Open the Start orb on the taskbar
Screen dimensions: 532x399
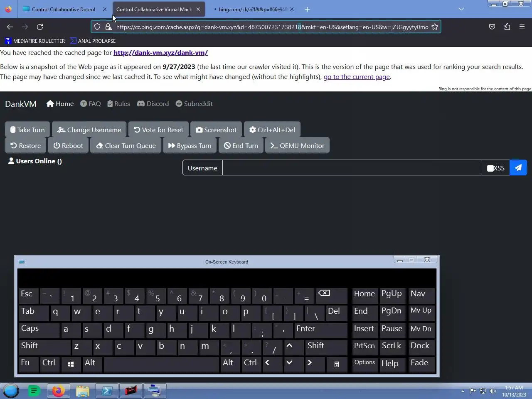[x=11, y=391]
